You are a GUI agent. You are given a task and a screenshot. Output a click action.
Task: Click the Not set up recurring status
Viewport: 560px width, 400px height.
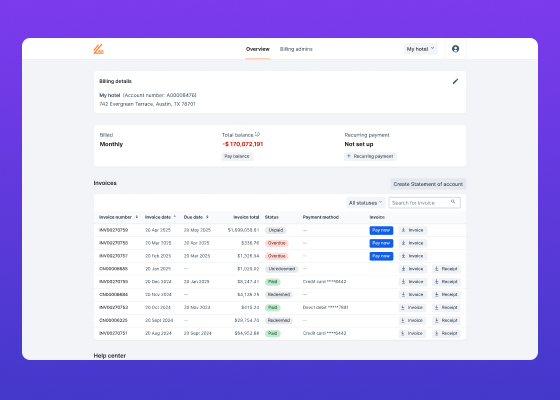click(x=359, y=144)
